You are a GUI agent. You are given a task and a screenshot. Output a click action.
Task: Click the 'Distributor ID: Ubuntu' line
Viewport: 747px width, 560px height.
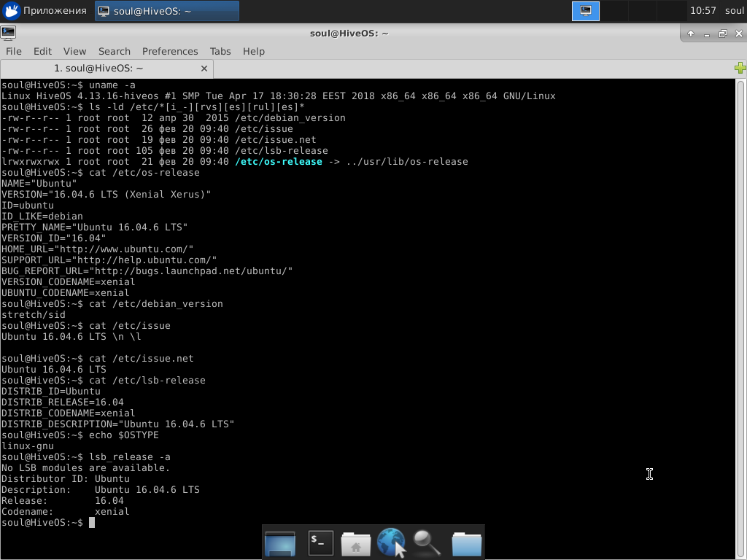pos(65,480)
